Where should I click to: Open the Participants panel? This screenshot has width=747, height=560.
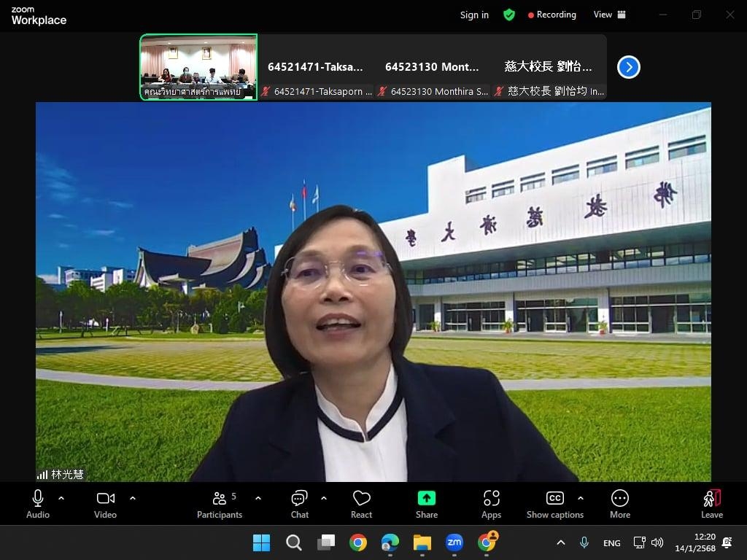pyautogui.click(x=219, y=504)
